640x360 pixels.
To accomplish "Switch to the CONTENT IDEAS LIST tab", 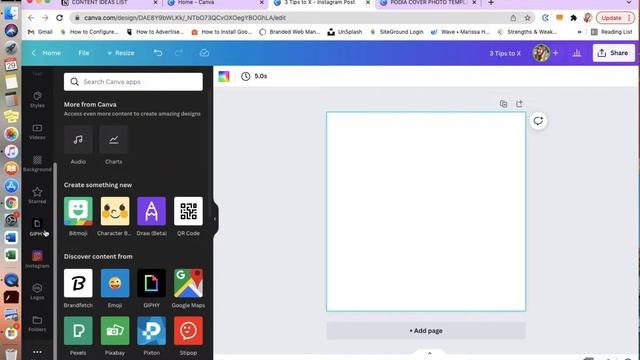I will click(109, 3).
